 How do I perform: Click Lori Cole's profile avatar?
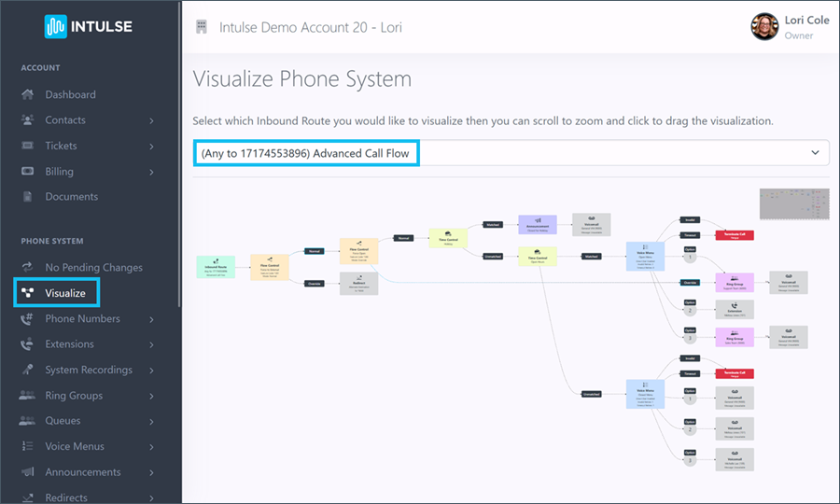pyautogui.click(x=764, y=27)
